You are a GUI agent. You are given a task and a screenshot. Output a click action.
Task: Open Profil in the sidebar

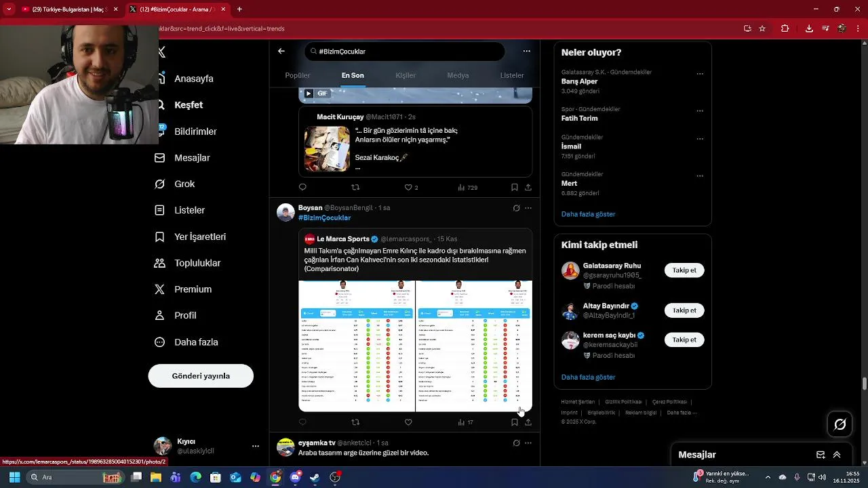coord(185,316)
